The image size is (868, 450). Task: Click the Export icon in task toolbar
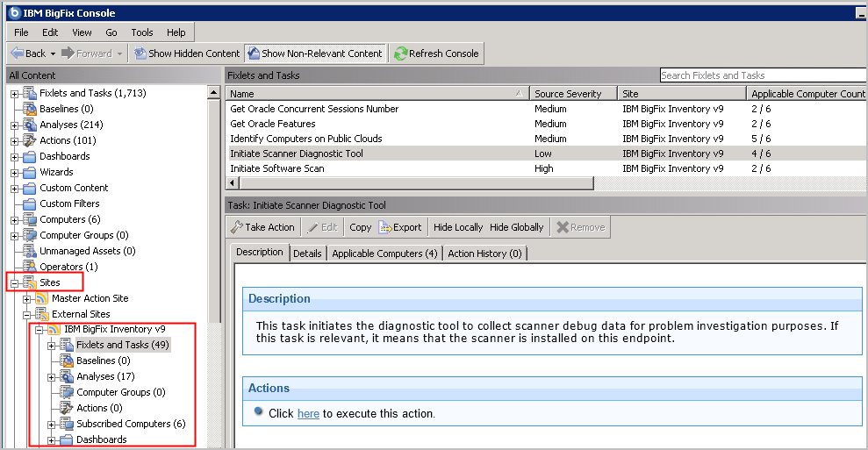pos(384,227)
